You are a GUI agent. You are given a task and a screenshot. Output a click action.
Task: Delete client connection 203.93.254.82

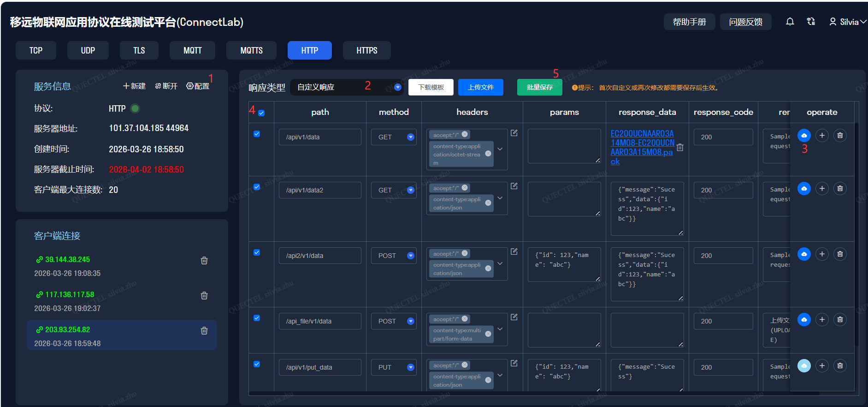(x=204, y=331)
